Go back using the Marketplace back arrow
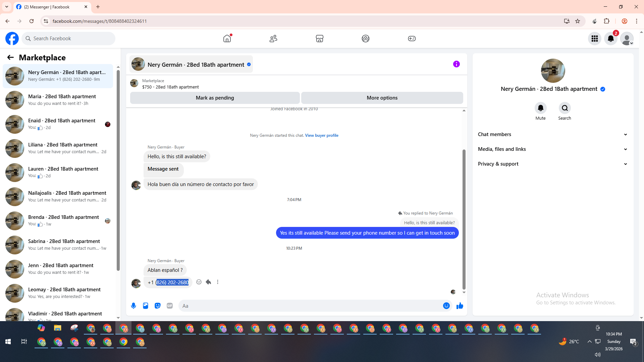Viewport: 644px width, 362px height. click(x=10, y=58)
